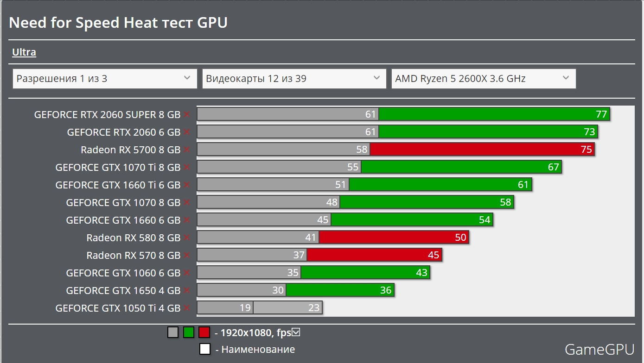This screenshot has width=644, height=363.
Task: Click the red color swatch in legend
Action: (x=204, y=332)
